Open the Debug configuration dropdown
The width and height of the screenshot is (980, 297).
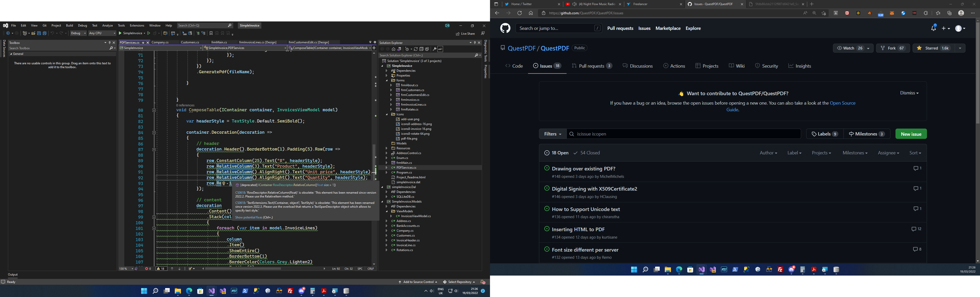[x=78, y=33]
